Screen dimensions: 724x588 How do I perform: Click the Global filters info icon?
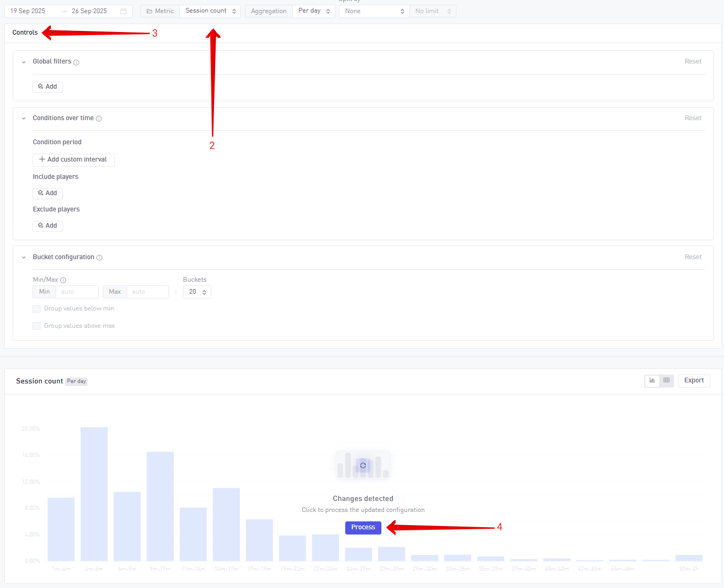click(77, 62)
